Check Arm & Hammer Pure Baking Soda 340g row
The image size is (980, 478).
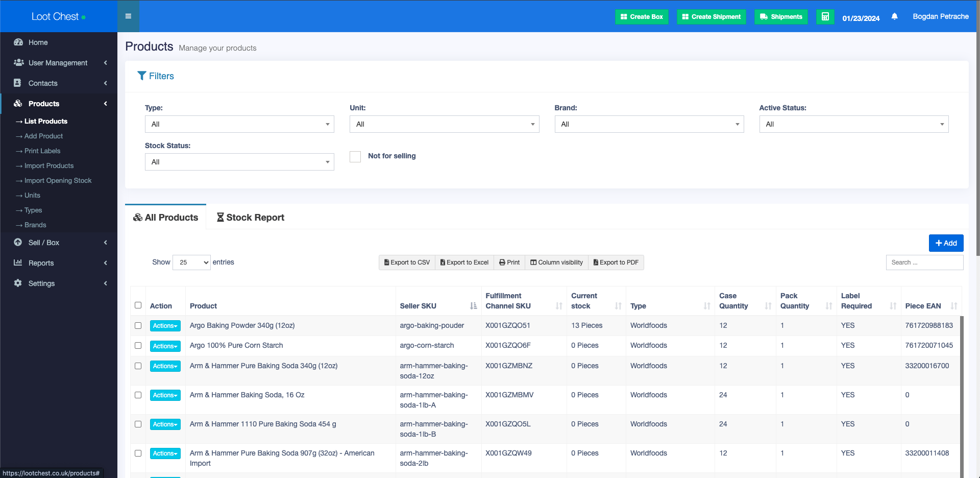click(138, 366)
